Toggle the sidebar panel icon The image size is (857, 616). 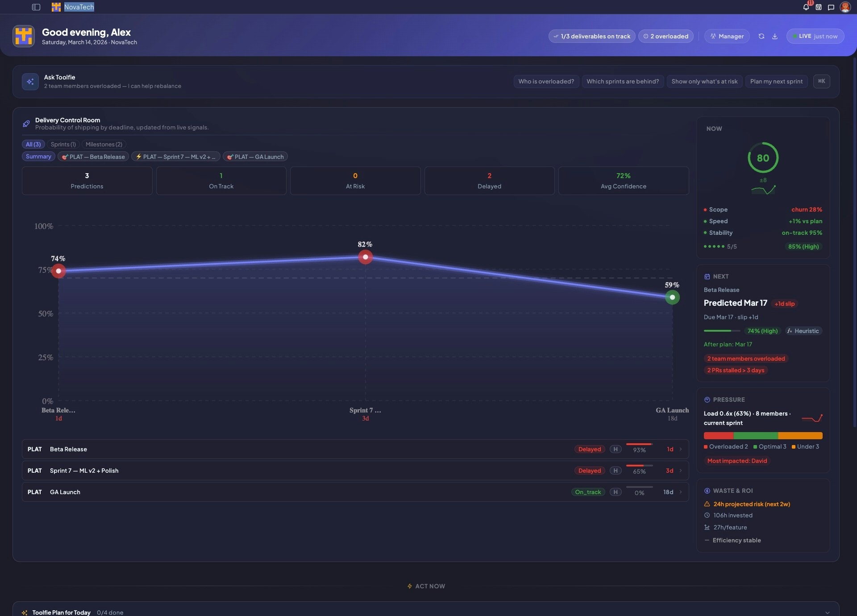[x=36, y=7]
